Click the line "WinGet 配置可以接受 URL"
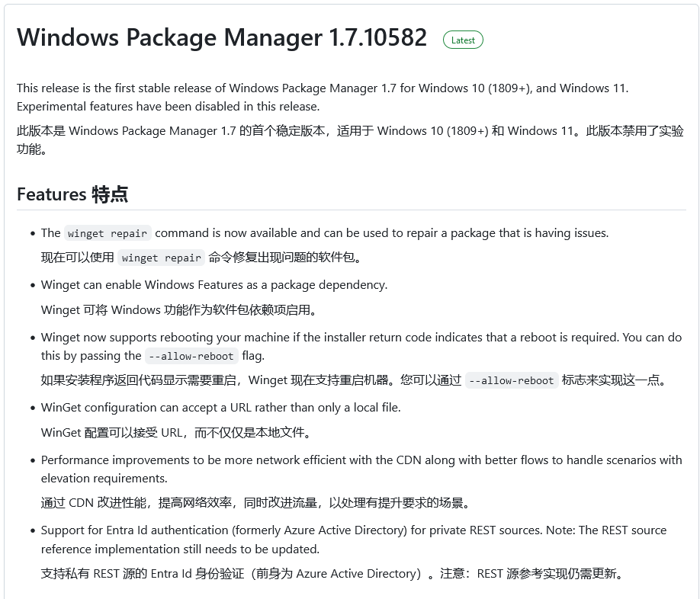 [175, 433]
